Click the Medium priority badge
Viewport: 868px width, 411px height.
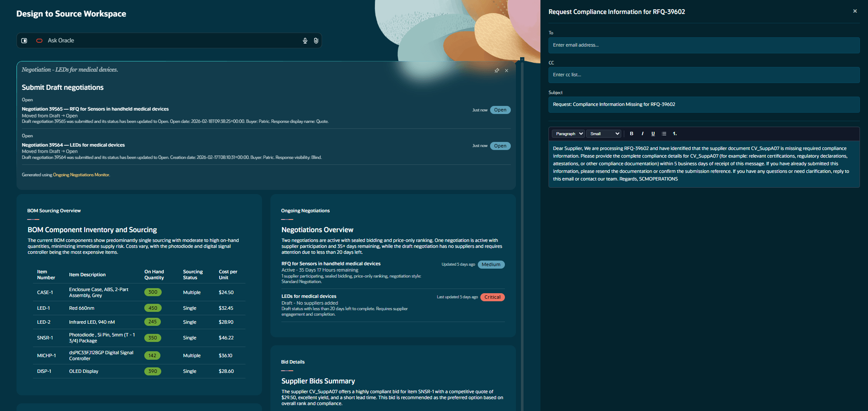click(x=491, y=264)
